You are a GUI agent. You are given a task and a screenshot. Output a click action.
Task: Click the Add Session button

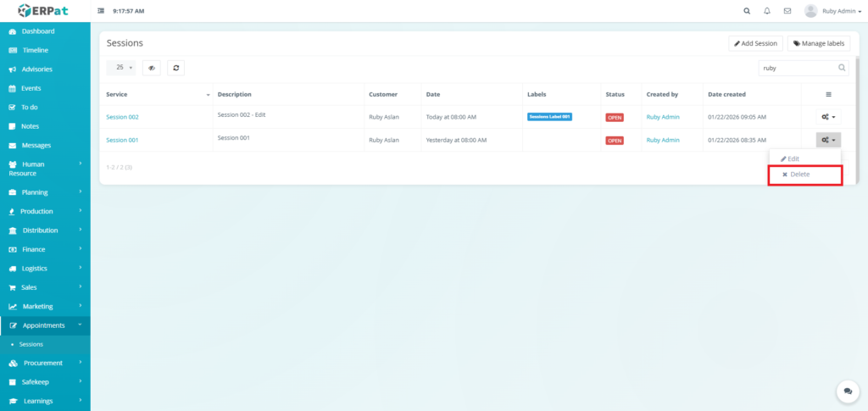(755, 43)
